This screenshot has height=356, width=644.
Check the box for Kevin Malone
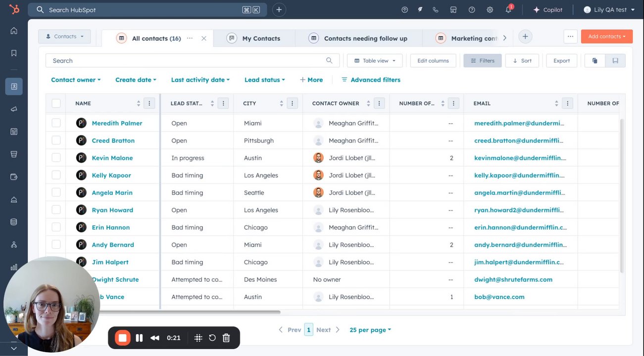(x=56, y=158)
